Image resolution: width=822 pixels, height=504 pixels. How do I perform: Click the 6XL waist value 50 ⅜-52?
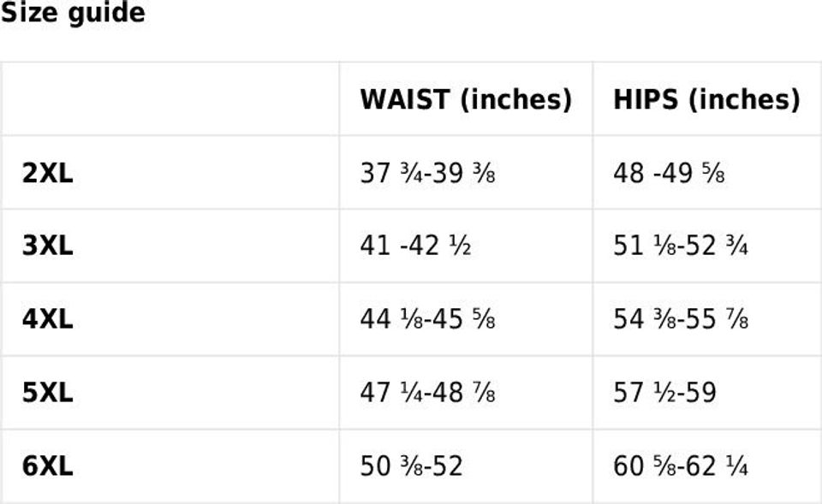pos(411,466)
